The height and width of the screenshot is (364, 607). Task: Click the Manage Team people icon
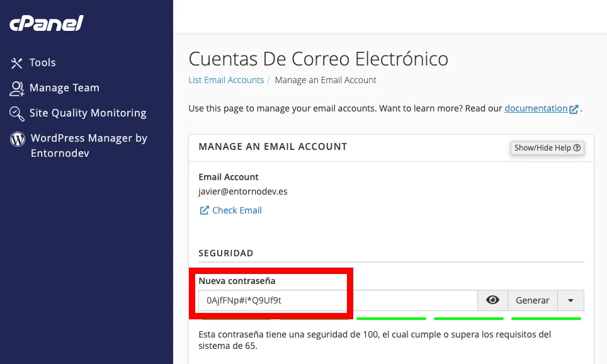pos(17,88)
